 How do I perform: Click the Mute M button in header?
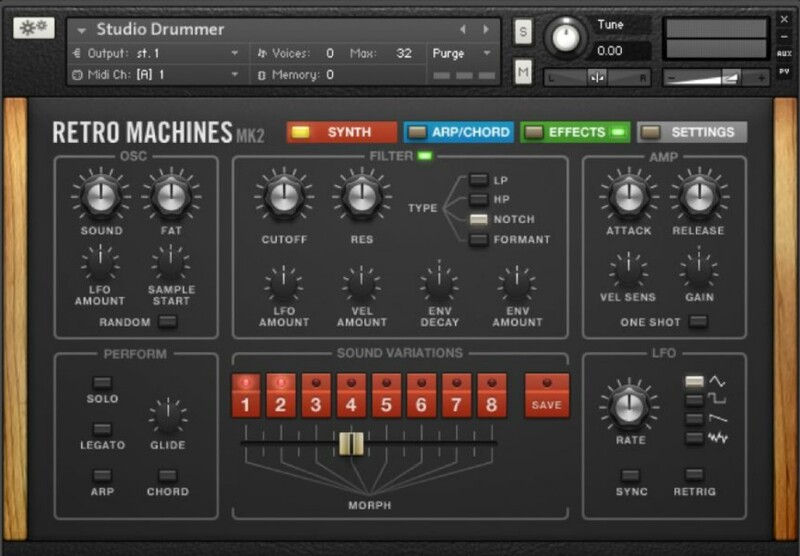[x=523, y=71]
